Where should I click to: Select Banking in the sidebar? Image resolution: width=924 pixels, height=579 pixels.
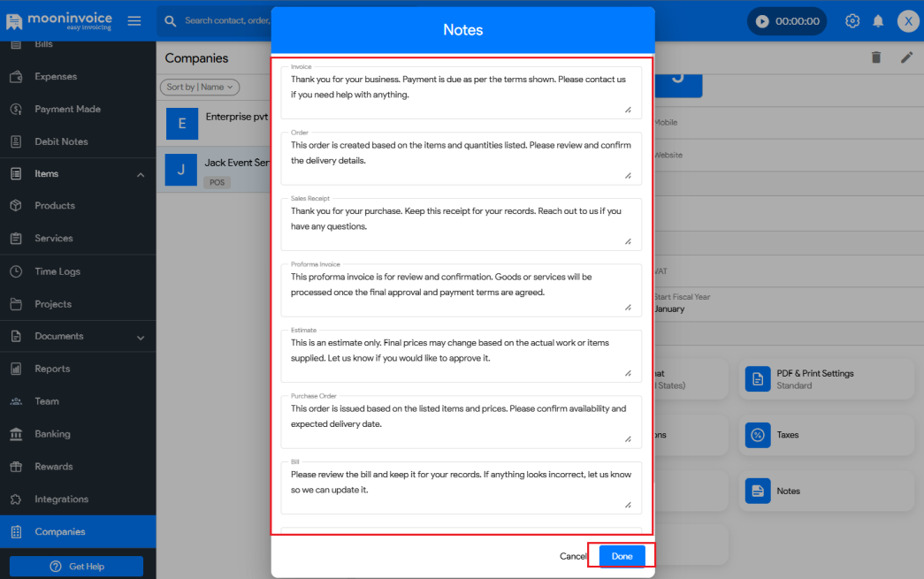coord(52,434)
